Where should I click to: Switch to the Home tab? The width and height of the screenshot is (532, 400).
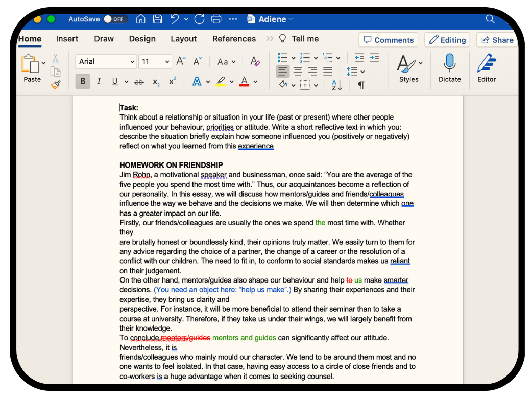click(30, 39)
